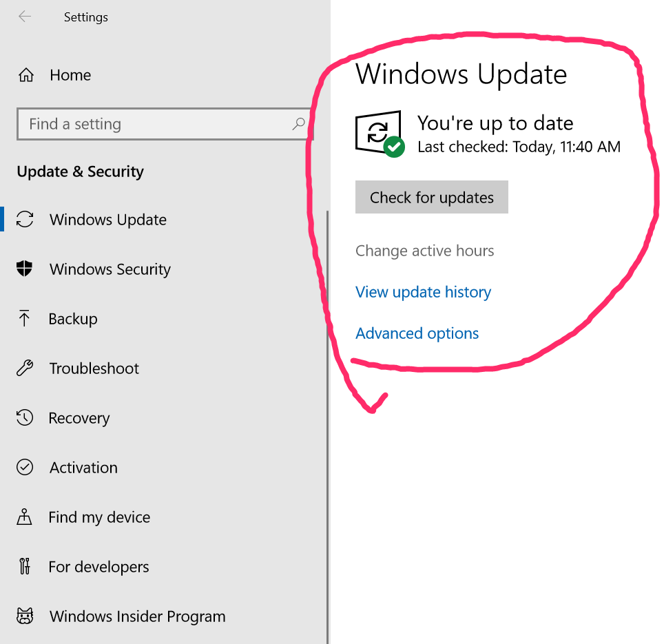Screen dimensions: 664x644
Task: Go to Home settings page
Action: click(70, 75)
